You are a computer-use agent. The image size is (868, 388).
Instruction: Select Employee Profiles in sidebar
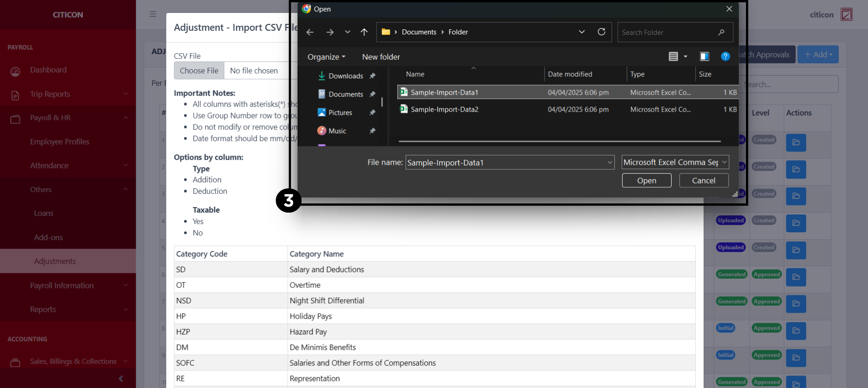(x=60, y=141)
